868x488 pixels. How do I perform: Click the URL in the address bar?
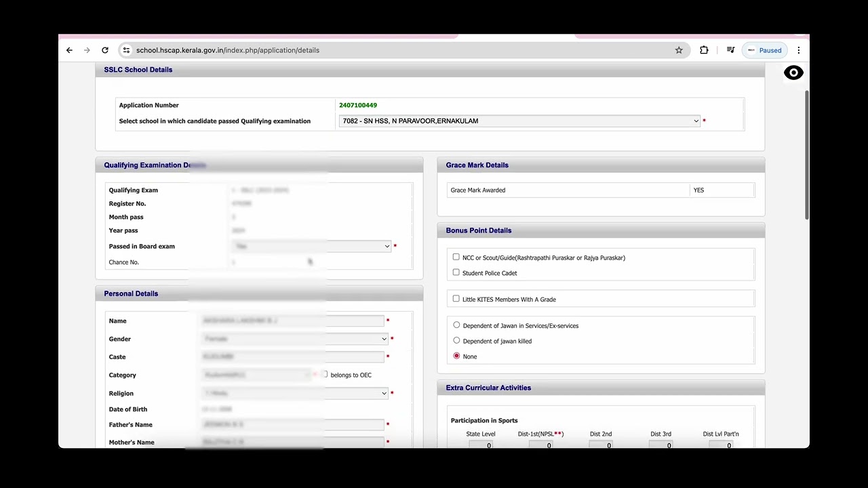(227, 50)
